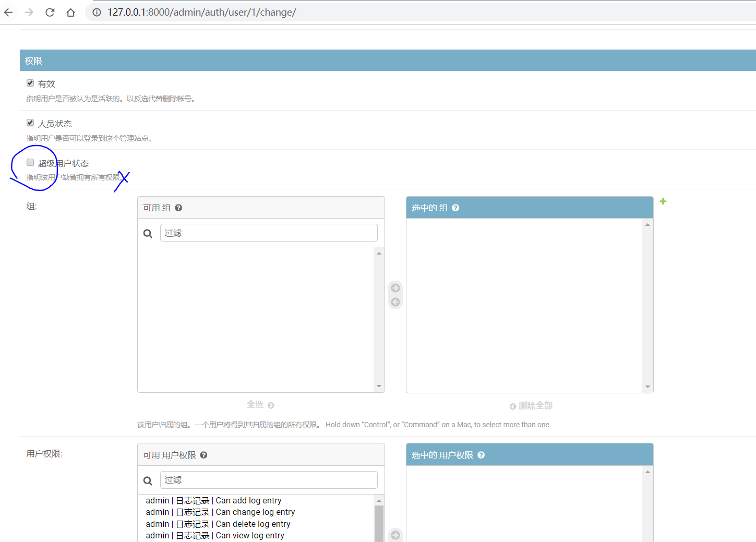756x542 pixels.
Task: Show help for 选中的 组 question icon
Action: tap(455, 208)
